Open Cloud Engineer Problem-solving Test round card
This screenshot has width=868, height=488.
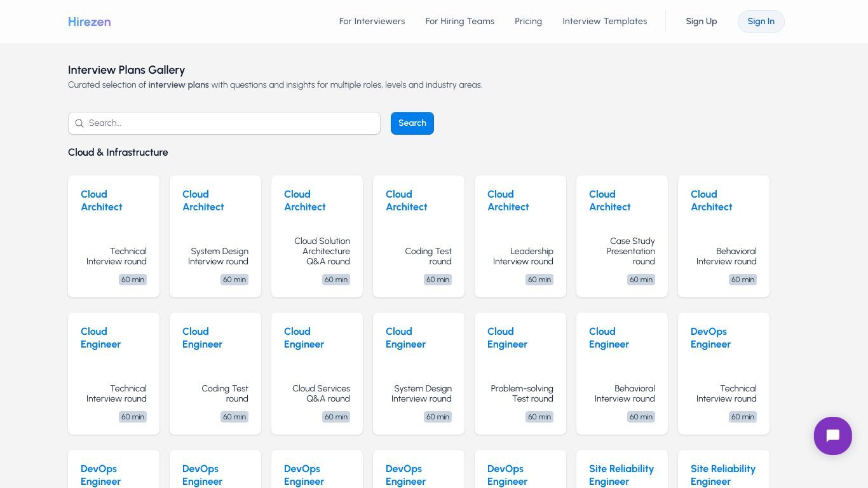(520, 374)
